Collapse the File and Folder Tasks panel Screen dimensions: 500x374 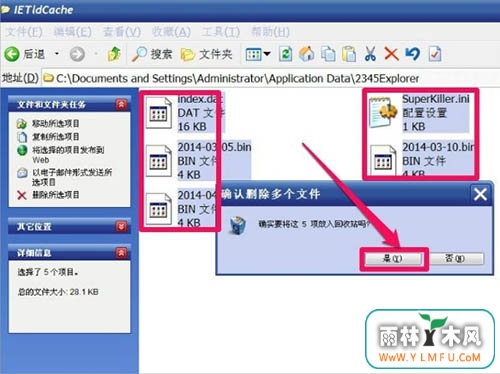(x=121, y=105)
